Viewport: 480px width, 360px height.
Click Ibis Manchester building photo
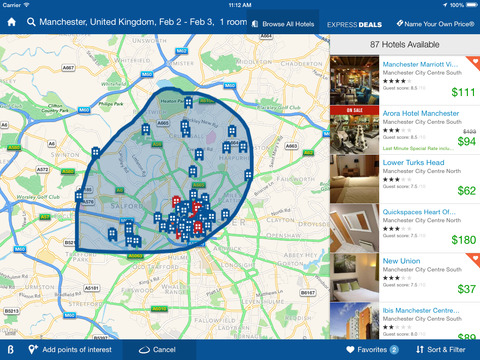(355, 321)
